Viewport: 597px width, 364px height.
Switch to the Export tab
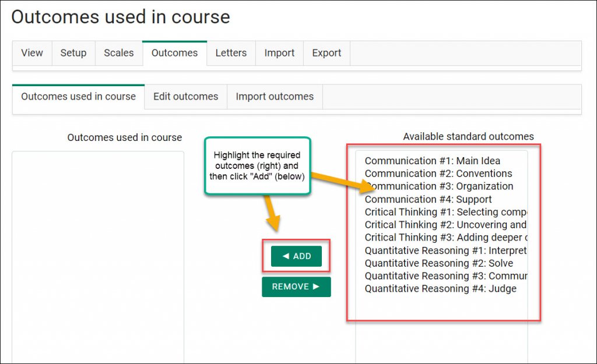326,53
